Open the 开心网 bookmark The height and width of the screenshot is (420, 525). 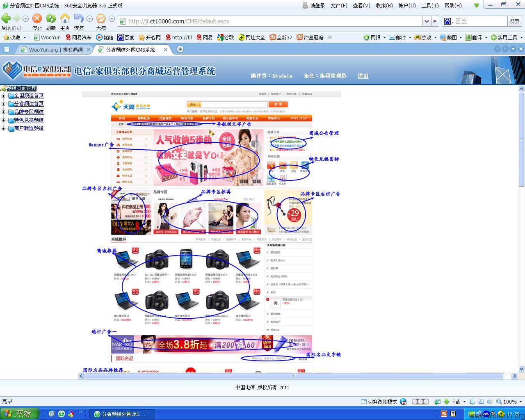coord(150,37)
